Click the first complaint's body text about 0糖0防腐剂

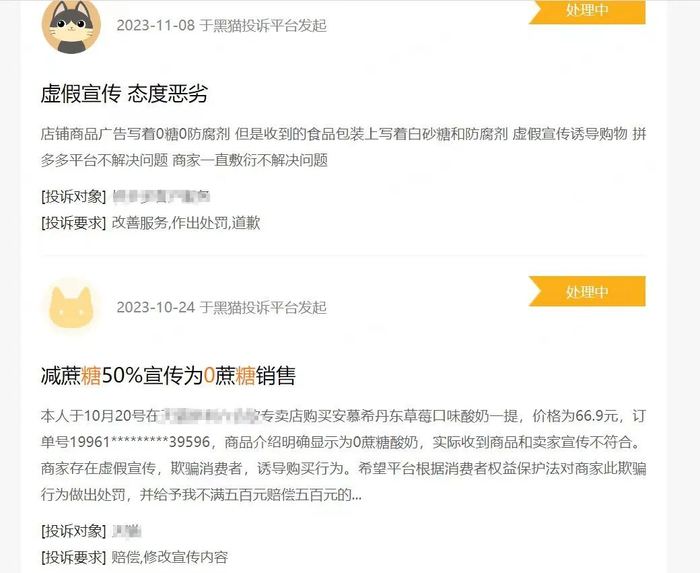[x=343, y=147]
